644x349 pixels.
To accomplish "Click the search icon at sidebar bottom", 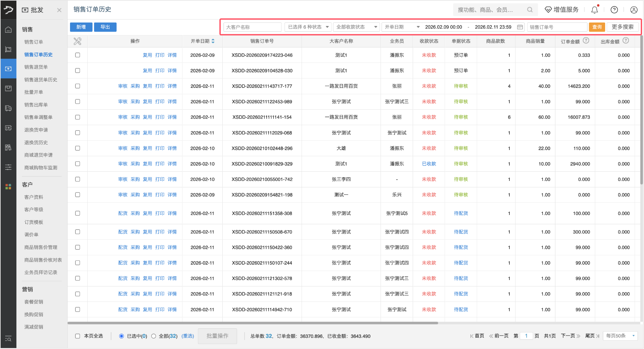I will (x=8, y=339).
